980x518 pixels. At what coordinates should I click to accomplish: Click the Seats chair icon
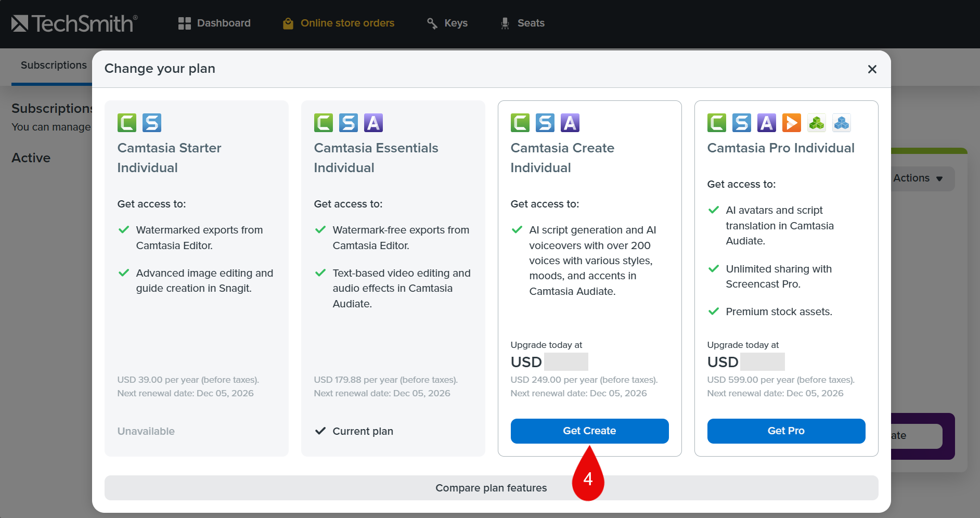point(505,23)
